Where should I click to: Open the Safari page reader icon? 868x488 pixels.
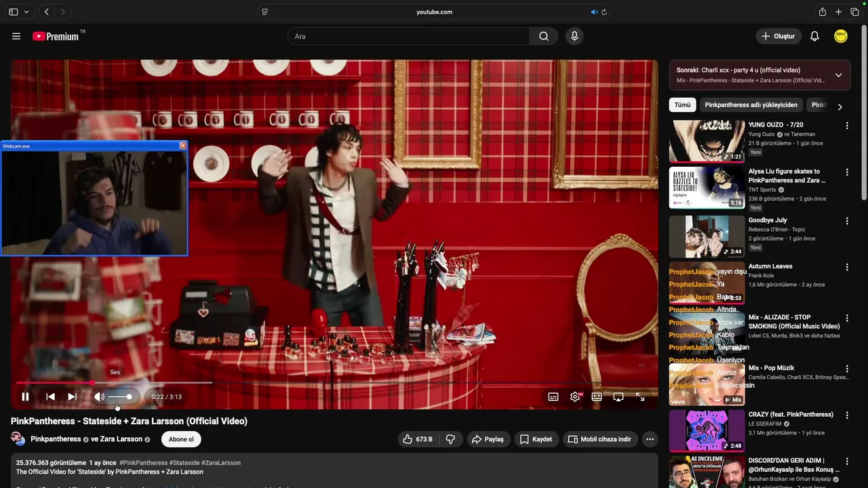(x=264, y=12)
